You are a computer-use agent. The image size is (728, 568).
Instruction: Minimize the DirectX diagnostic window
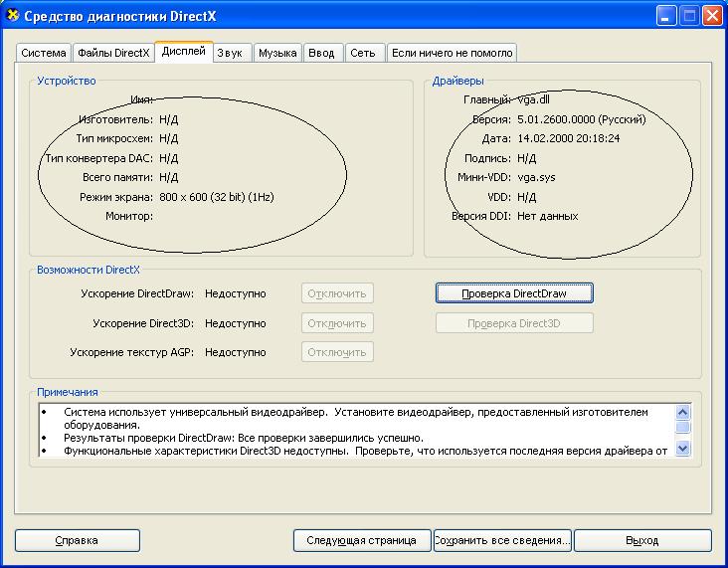666,16
